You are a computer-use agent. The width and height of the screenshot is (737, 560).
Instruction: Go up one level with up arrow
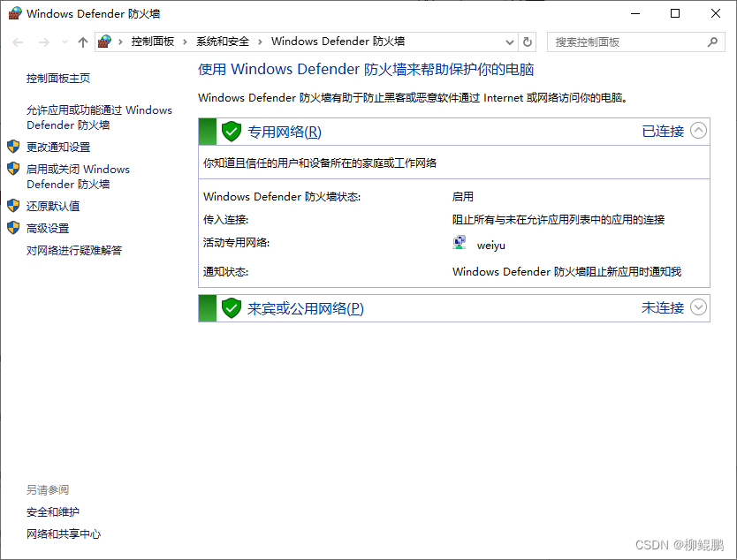83,42
